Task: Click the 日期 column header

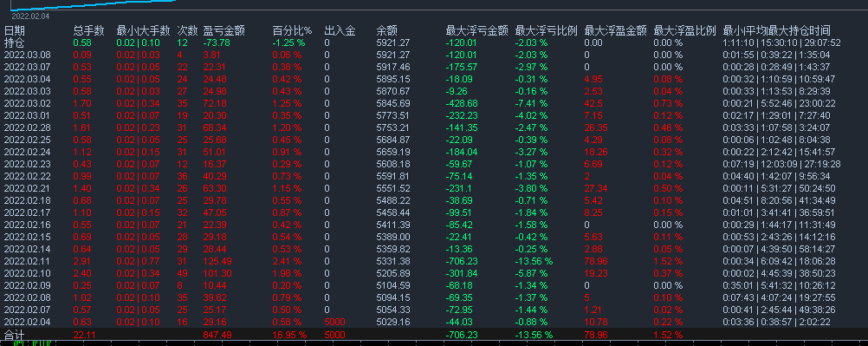Action: pos(15,30)
